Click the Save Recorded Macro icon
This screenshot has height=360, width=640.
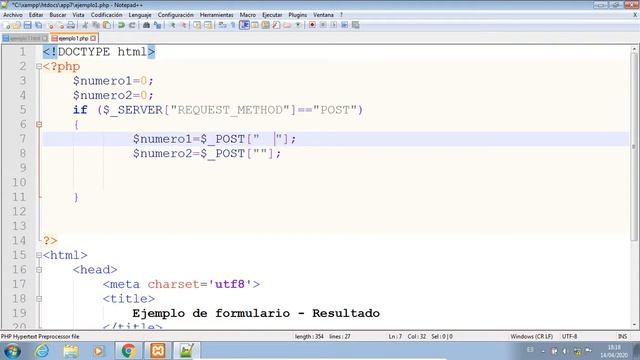356,25
